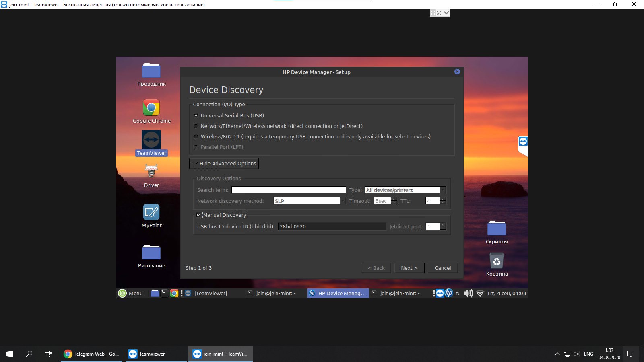The width and height of the screenshot is (644, 362).
Task: Click the fullscreen icon in TeamViewer toolbar
Action: pos(439,13)
